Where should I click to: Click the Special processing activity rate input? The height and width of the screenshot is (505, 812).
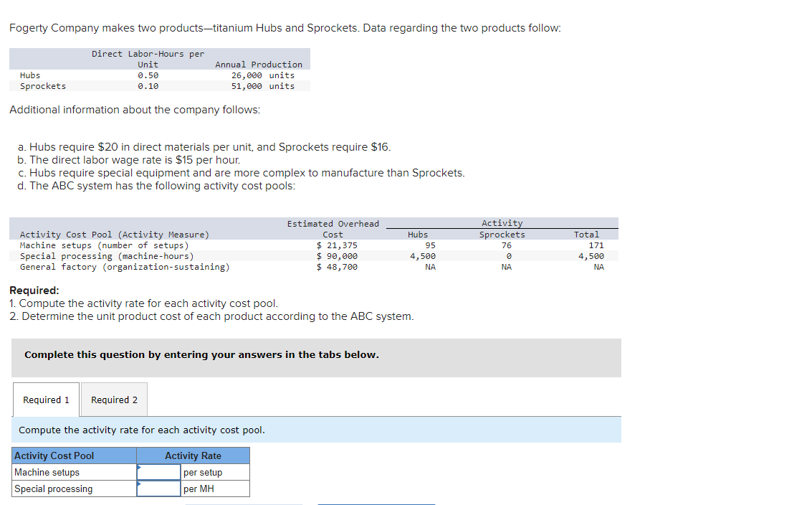point(158,489)
